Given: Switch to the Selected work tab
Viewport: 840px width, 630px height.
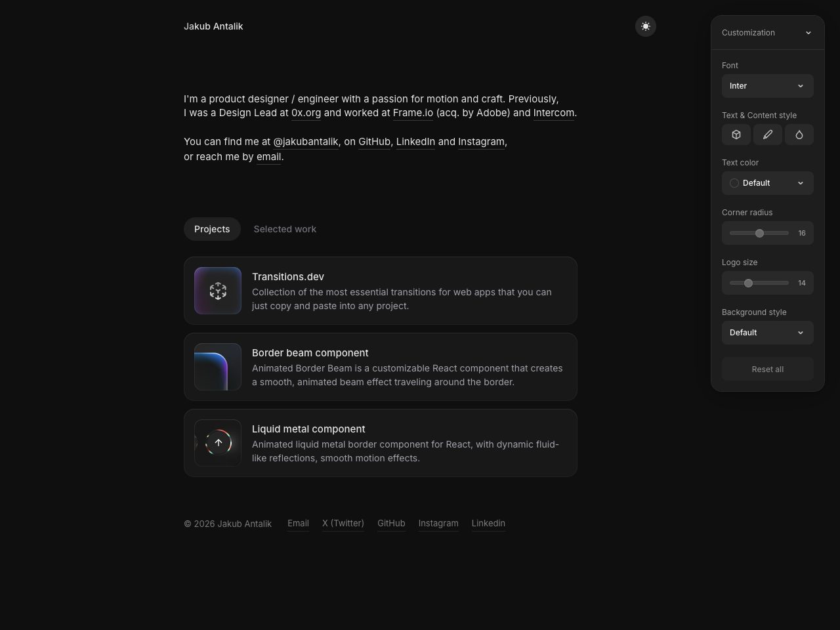Looking at the screenshot, I should [x=285, y=229].
